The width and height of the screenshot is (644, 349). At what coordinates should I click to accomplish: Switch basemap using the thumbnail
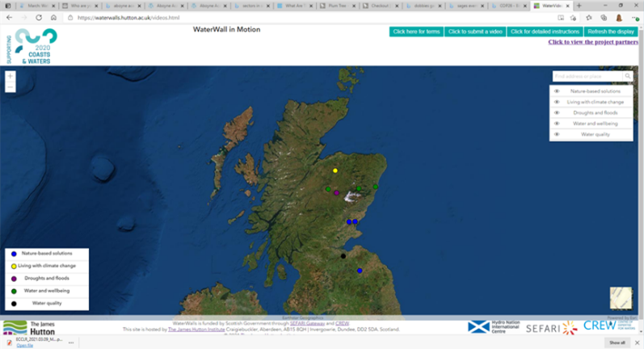click(x=621, y=298)
